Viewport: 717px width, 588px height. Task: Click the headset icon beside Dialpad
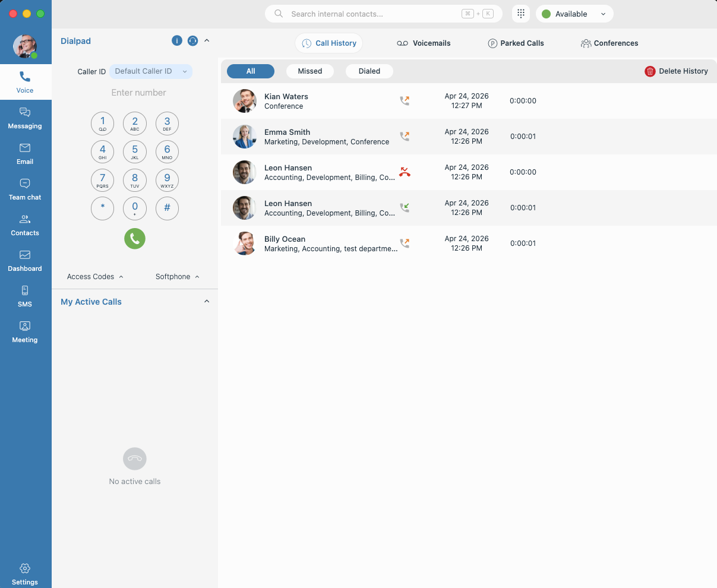click(192, 41)
